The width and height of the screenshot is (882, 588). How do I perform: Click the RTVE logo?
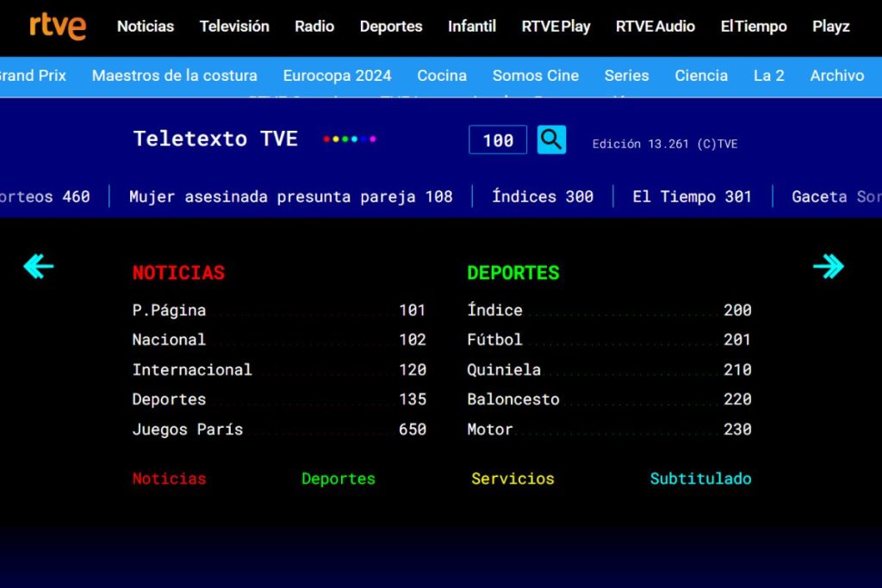point(55,26)
